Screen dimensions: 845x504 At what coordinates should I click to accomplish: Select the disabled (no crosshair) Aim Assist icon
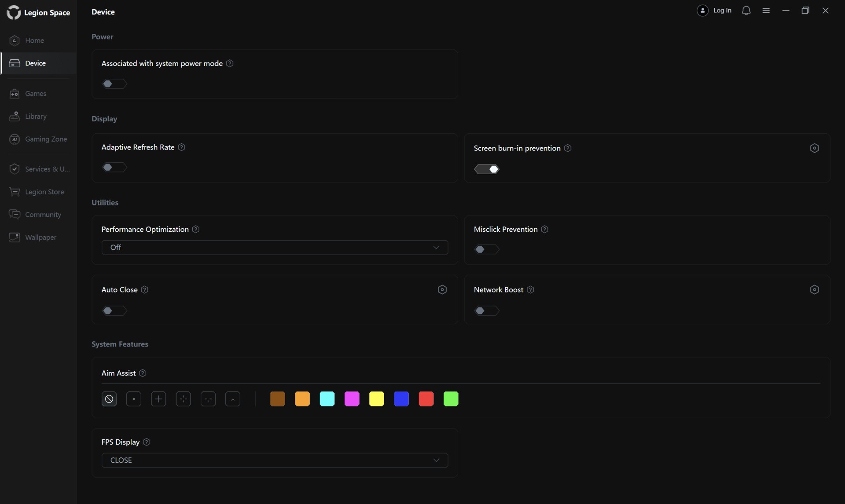pyautogui.click(x=109, y=399)
